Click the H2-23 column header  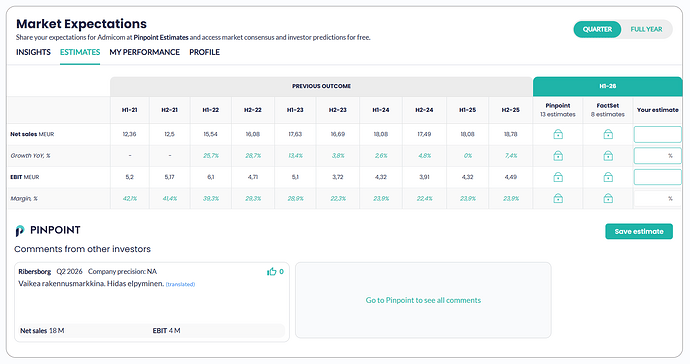[x=338, y=110]
